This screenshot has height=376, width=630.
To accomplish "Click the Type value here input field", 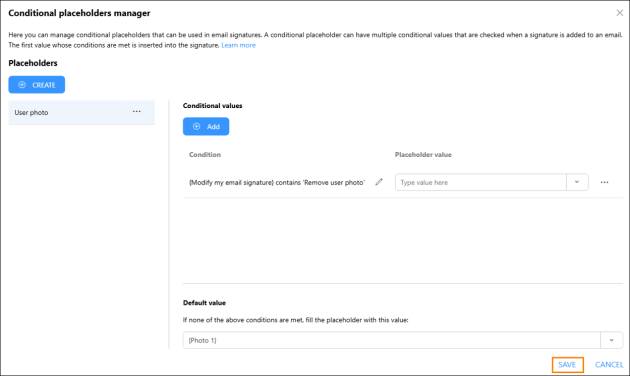I will (x=481, y=182).
